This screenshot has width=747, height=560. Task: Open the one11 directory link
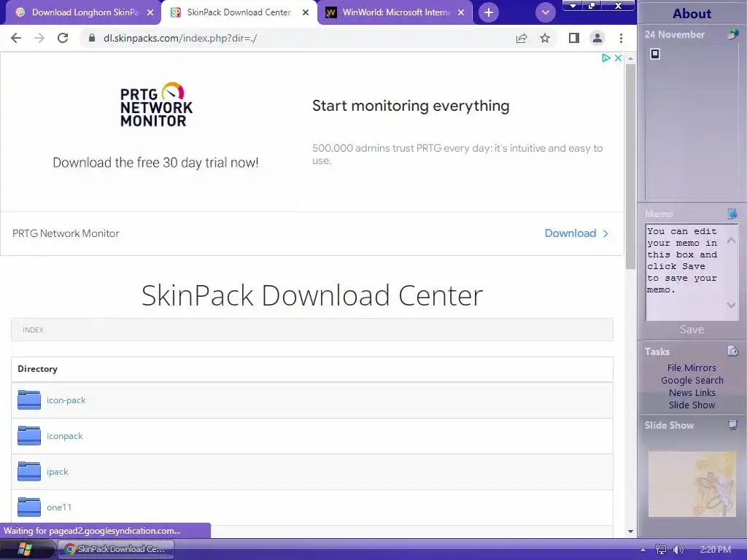[x=59, y=507]
